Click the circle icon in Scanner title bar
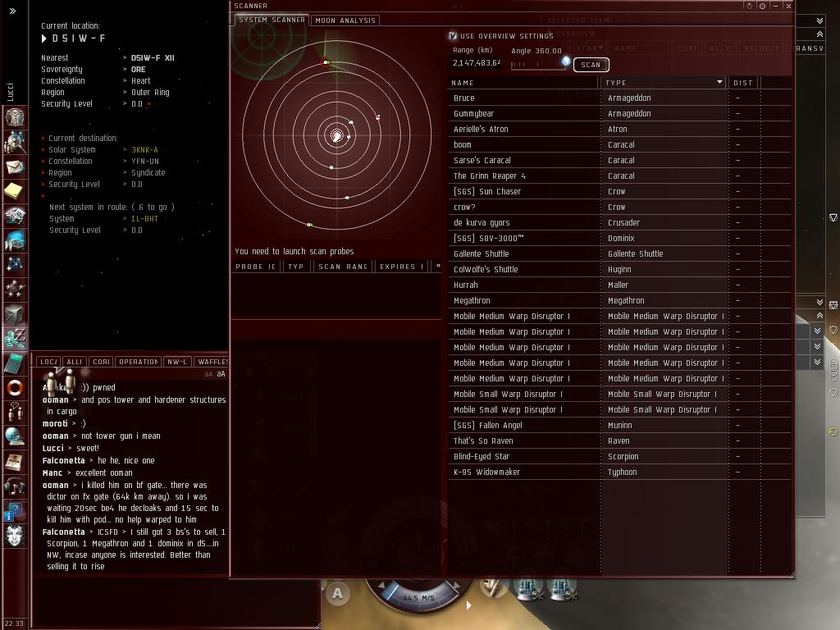Image resolution: width=840 pixels, height=630 pixels. point(762,6)
